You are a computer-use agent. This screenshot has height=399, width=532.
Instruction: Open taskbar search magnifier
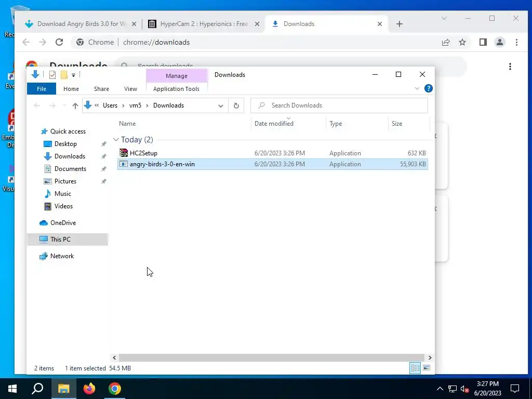point(37,389)
